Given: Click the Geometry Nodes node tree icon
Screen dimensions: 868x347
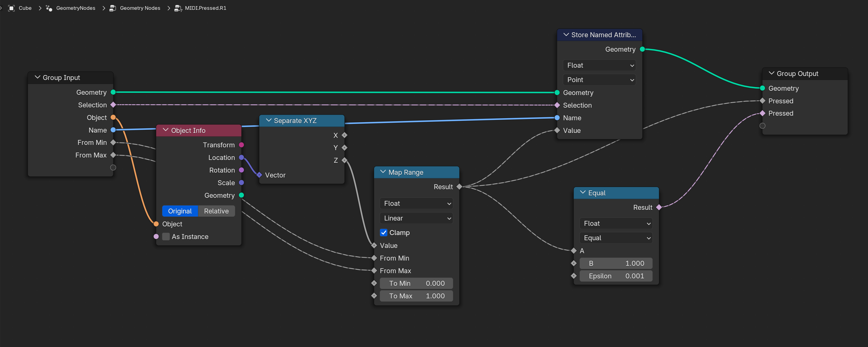Looking at the screenshot, I should click(113, 8).
